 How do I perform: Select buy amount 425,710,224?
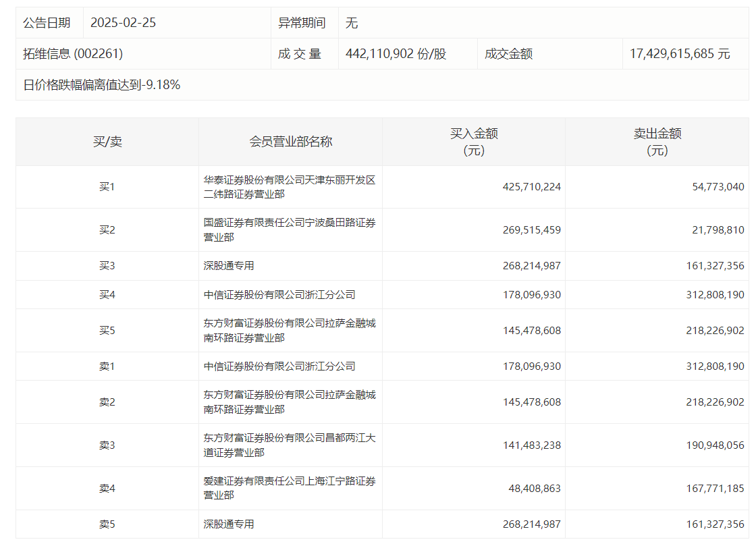pos(532,187)
